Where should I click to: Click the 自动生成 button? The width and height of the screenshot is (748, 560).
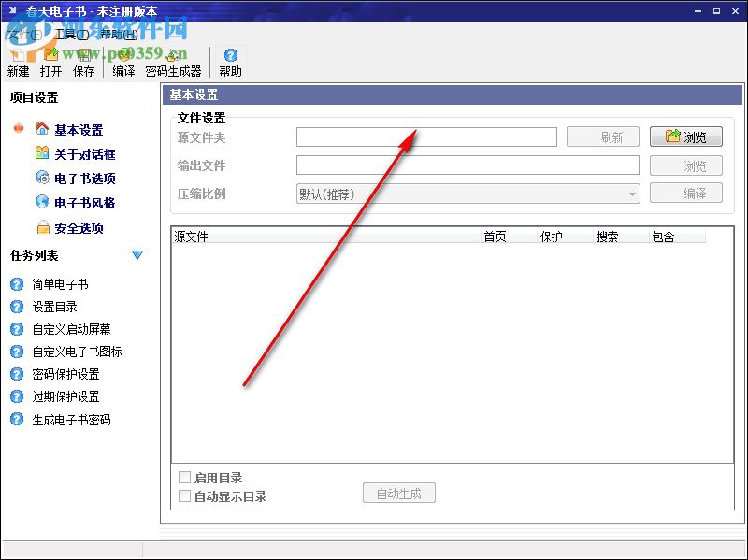(x=399, y=494)
